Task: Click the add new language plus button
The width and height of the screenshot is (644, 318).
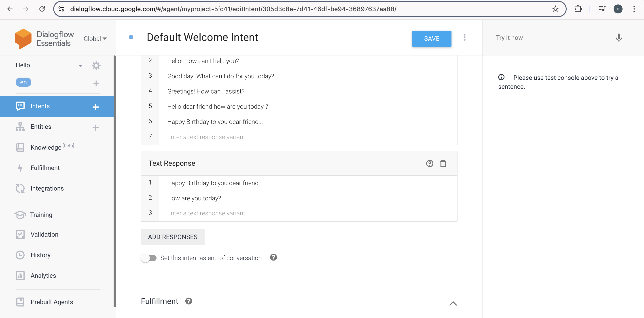Action: pyautogui.click(x=95, y=83)
